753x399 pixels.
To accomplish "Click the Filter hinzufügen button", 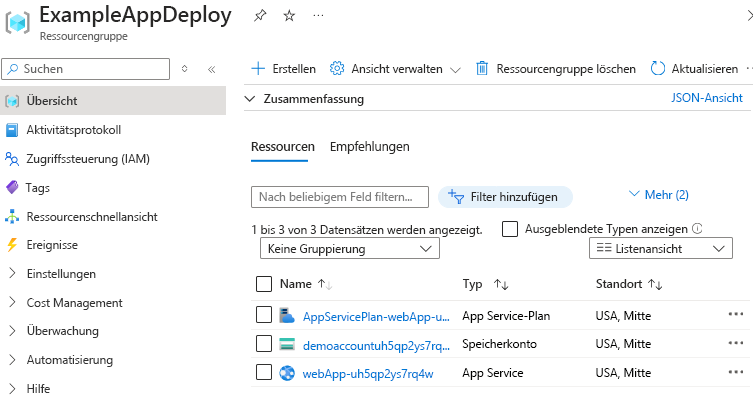I will (505, 197).
